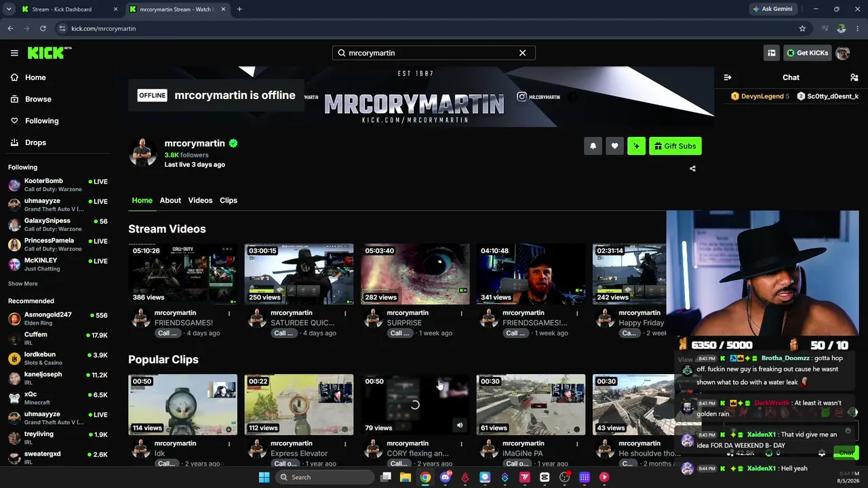
Task: Open OBS Studio from the taskbar
Action: (564, 477)
